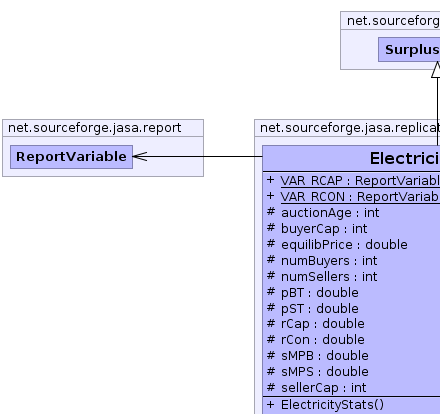Click the Electrici class header title
Screen dimensions: 440x414
click(x=405, y=158)
